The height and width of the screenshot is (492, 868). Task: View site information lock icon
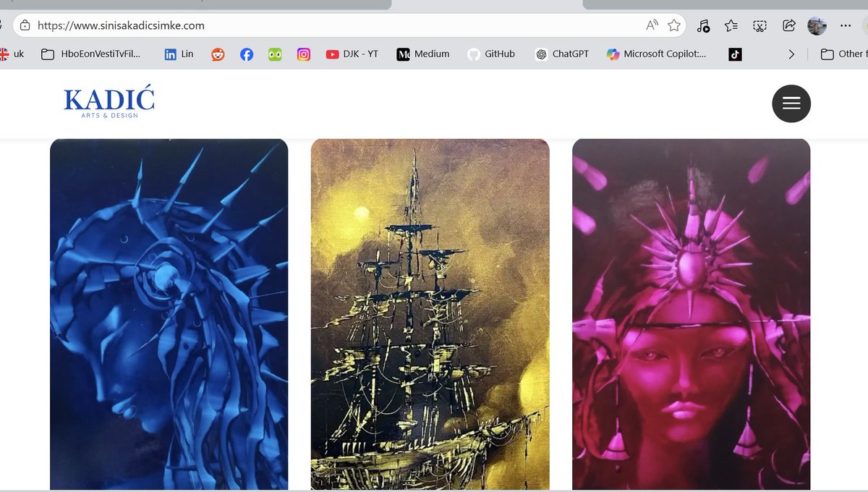click(x=25, y=25)
